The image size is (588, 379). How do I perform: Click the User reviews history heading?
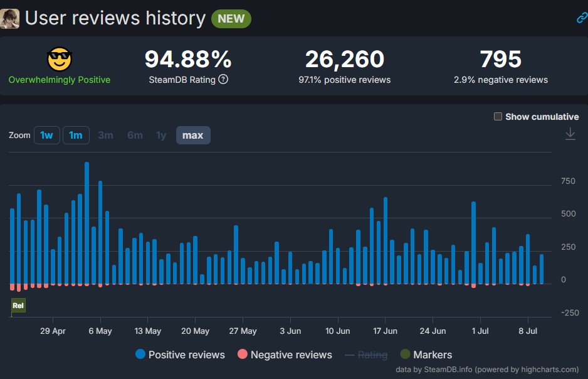[x=115, y=18]
